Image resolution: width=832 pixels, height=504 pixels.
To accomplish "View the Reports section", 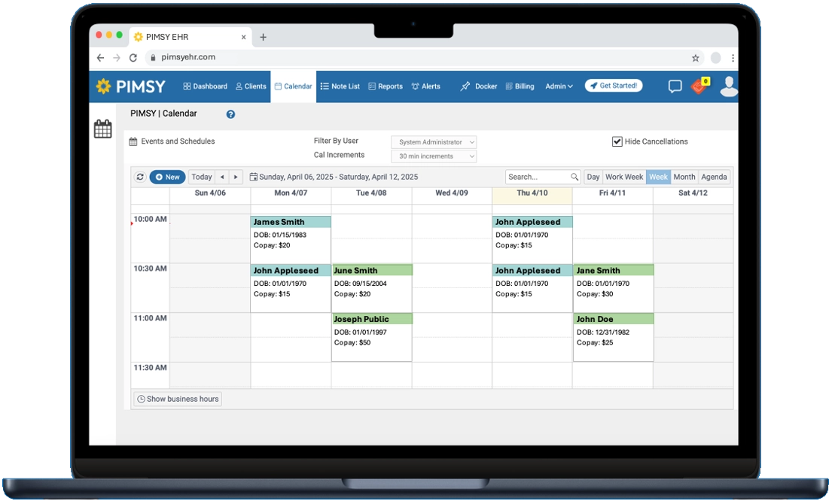I will pyautogui.click(x=386, y=86).
